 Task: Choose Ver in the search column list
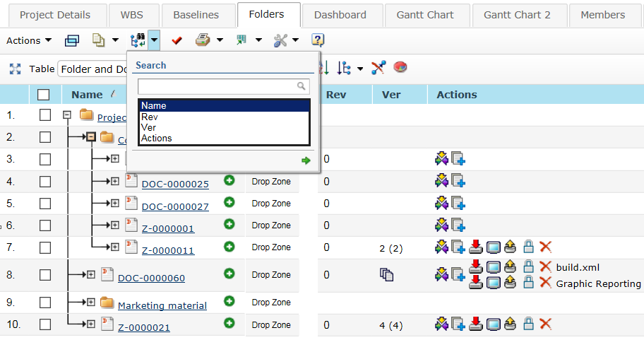149,127
